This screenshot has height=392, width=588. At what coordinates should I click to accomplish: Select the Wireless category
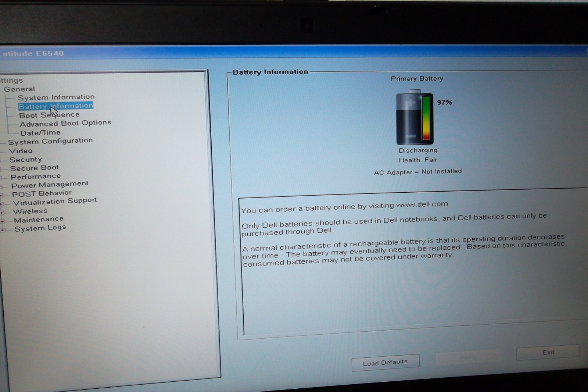31,211
